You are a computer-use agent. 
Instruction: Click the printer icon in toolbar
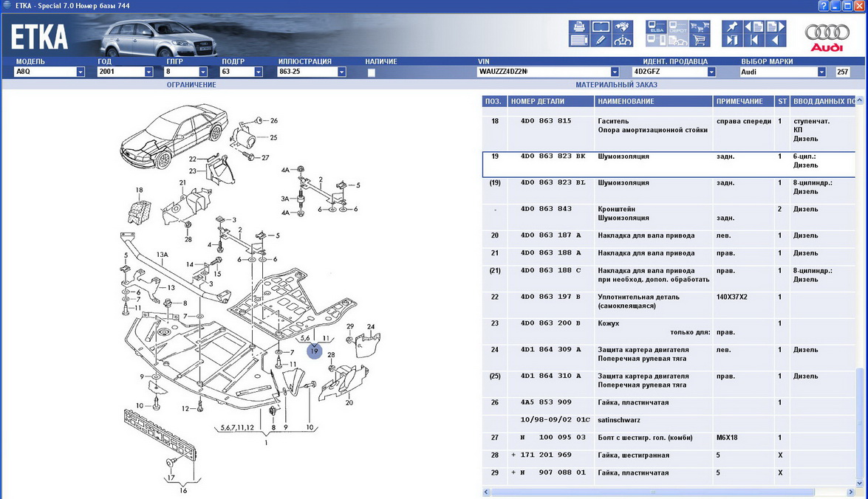coord(578,27)
